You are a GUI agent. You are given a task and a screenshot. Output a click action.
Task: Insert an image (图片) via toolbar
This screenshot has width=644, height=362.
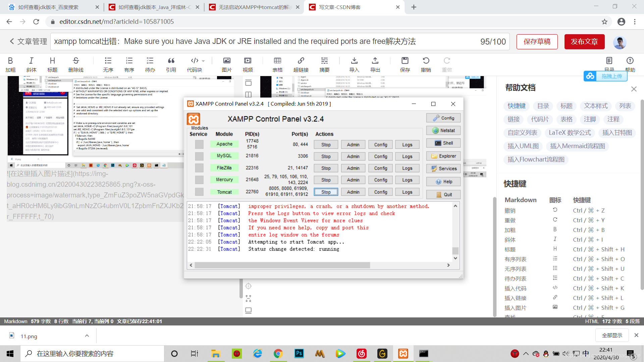(x=227, y=64)
